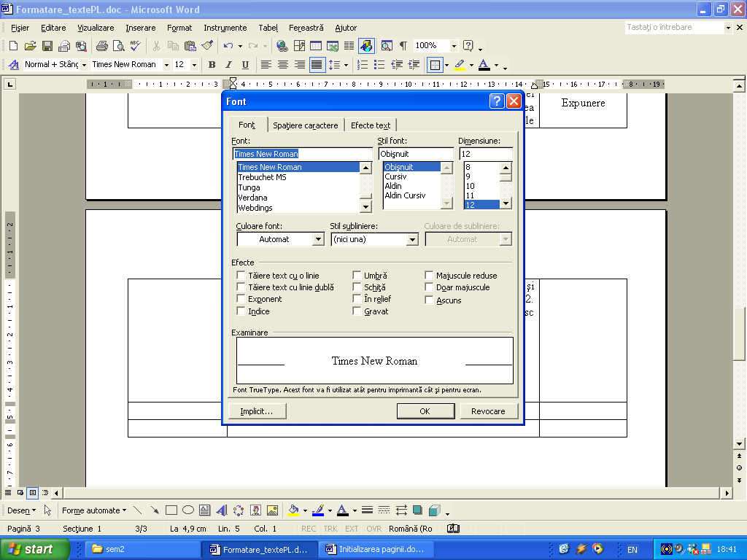Enable the Schiță effect checkbox
747x560 pixels.
click(x=357, y=287)
